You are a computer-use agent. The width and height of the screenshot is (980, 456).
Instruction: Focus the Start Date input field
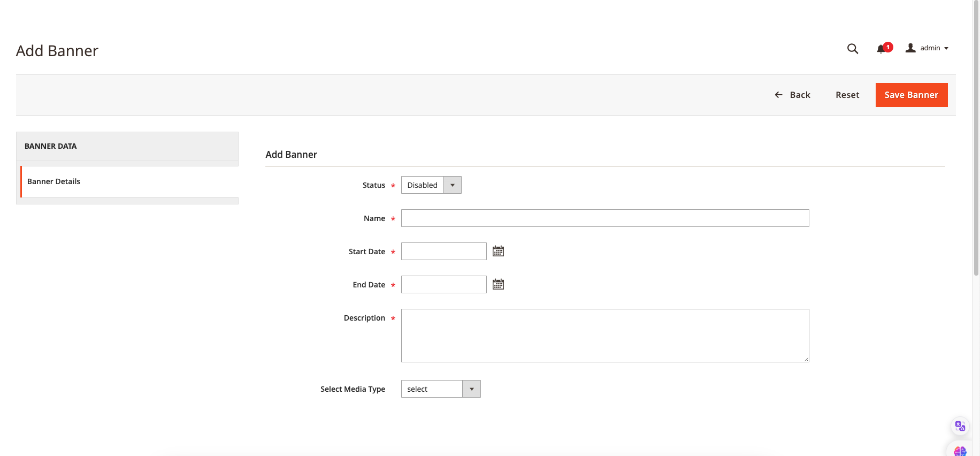point(444,251)
